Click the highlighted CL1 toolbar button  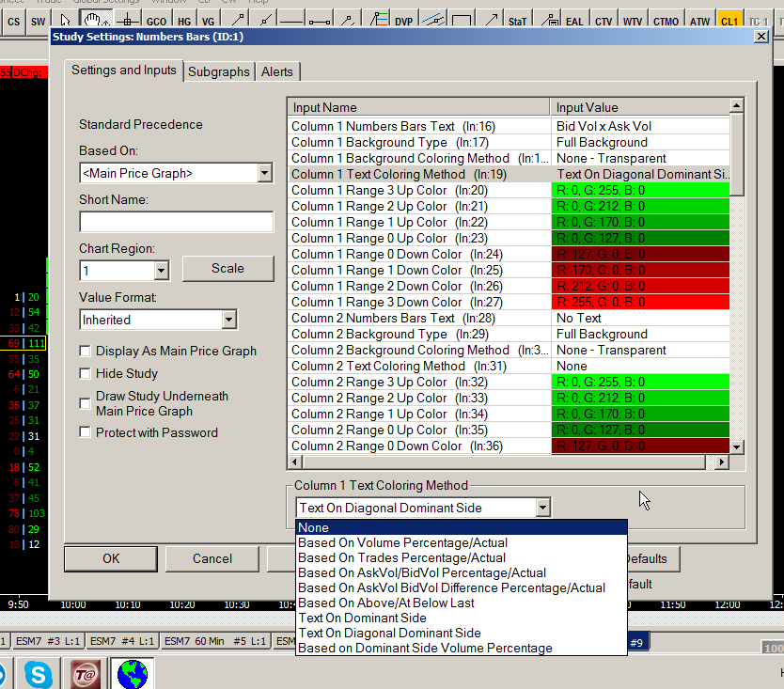729,21
